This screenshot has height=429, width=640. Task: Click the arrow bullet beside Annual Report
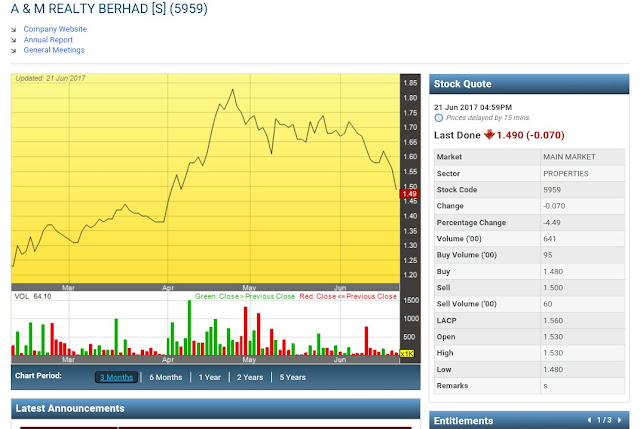click(13, 40)
